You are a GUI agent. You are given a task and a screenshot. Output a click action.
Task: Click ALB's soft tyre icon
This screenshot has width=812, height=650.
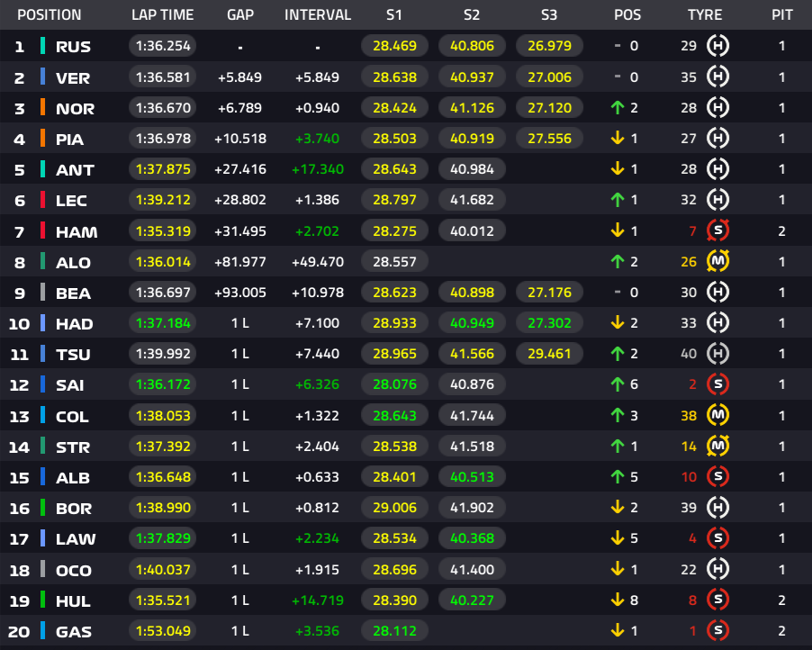(x=717, y=476)
